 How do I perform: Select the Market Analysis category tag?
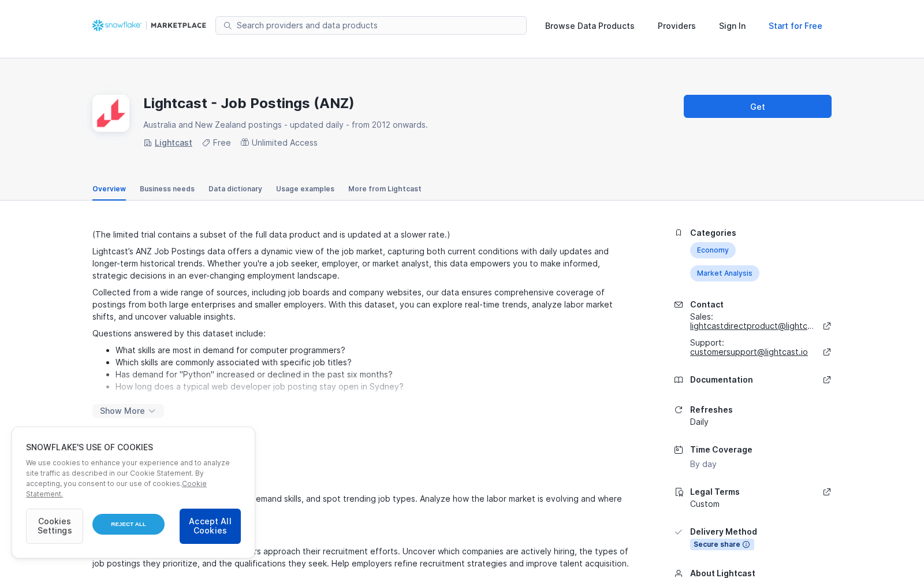[x=725, y=273]
